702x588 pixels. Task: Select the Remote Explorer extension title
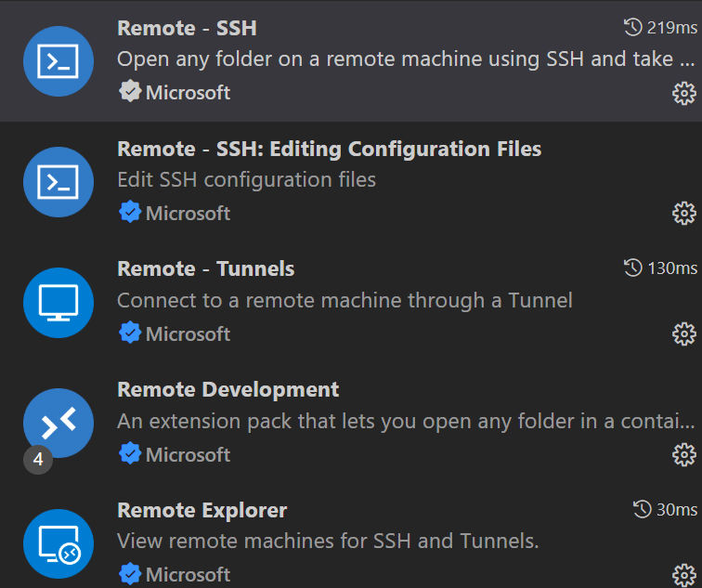pos(202,510)
